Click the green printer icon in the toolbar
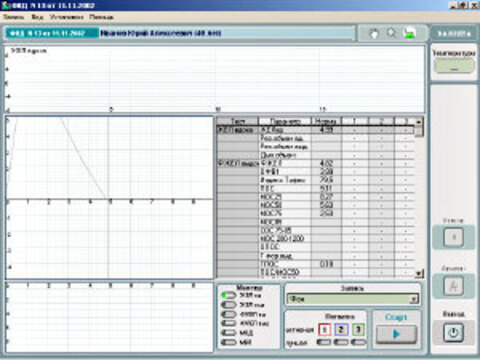 (x=410, y=33)
